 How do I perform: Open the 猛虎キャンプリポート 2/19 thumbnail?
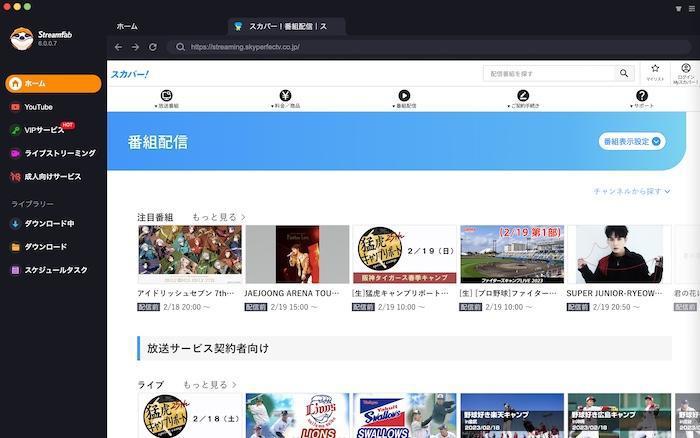click(x=404, y=254)
